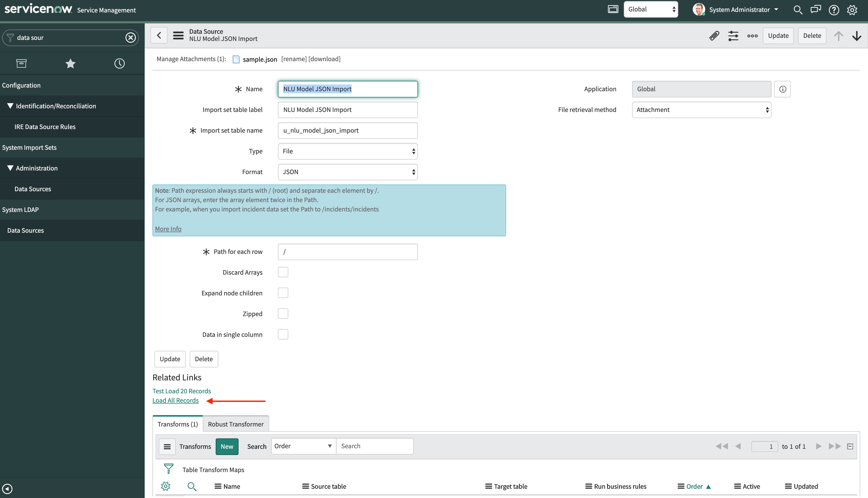Open the History clock tab
The image size is (868, 498).
pyautogui.click(x=120, y=63)
